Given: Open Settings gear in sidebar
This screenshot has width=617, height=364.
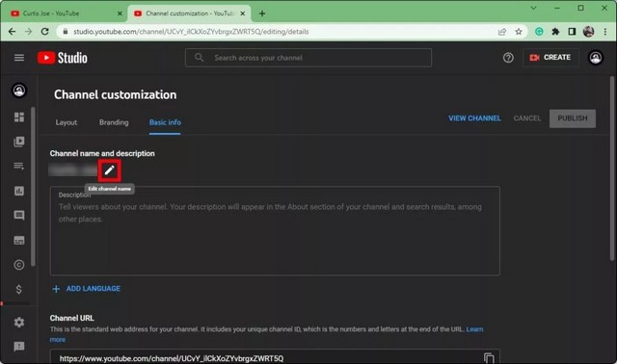Looking at the screenshot, I should point(19,323).
